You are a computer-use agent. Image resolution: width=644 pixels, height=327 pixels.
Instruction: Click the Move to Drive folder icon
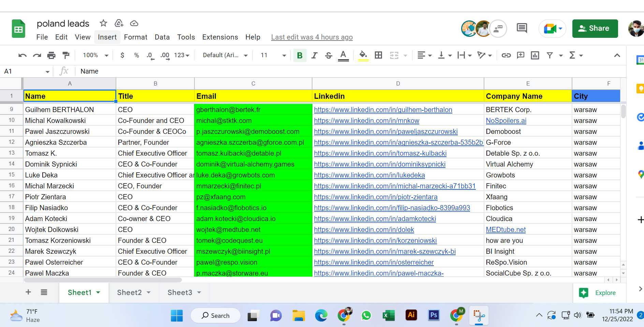coord(119,23)
